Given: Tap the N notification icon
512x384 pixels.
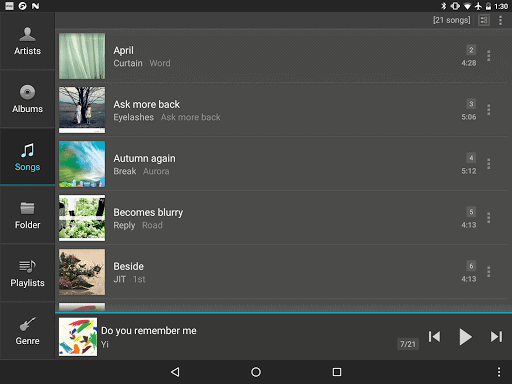Looking at the screenshot, I should point(35,6).
